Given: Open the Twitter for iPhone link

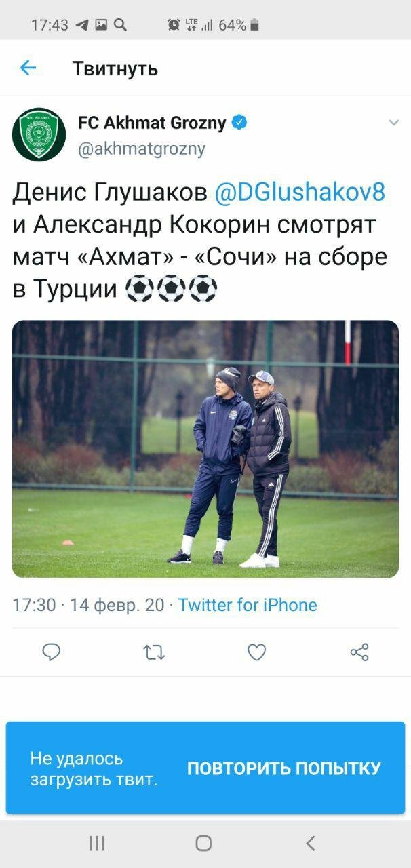Looking at the screenshot, I should pyautogui.click(x=248, y=605).
